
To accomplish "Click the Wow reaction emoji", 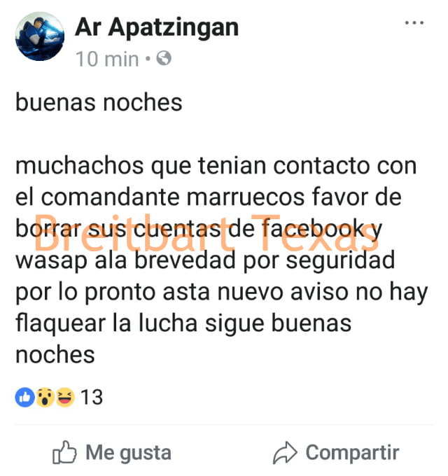I will [x=45, y=398].
